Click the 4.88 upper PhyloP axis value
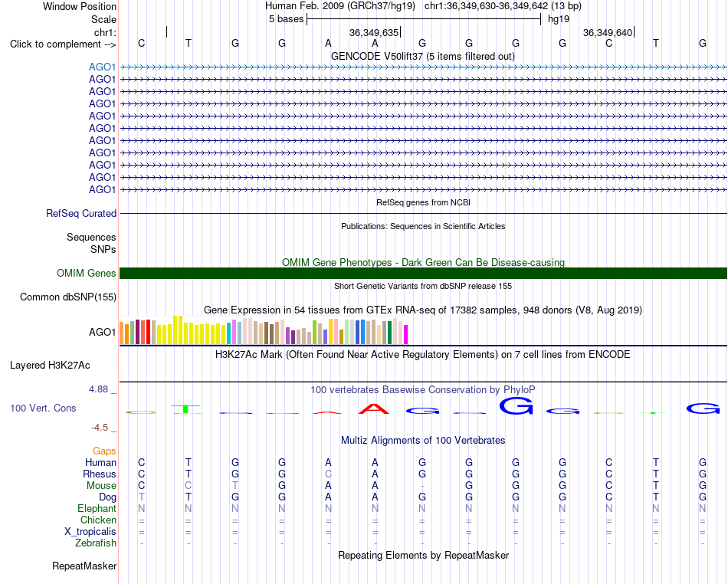728x584 pixels. coord(98,389)
